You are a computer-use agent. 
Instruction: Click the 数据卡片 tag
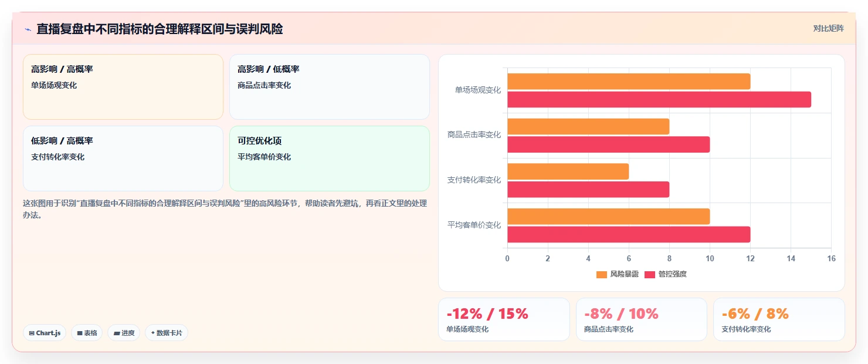[167, 333]
